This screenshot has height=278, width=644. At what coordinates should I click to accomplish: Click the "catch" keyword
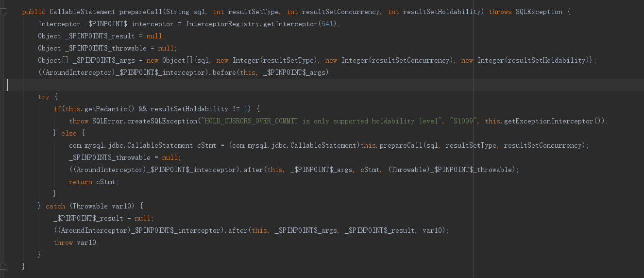[55, 206]
